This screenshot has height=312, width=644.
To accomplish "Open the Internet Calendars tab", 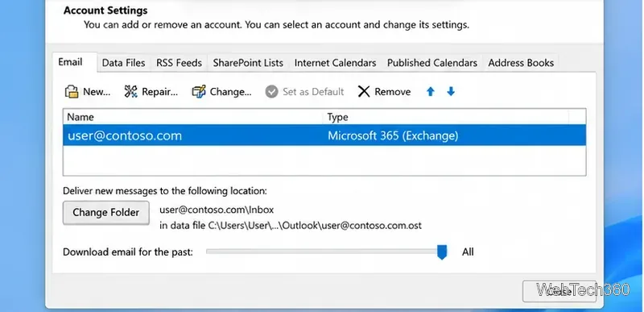I will click(x=335, y=63).
